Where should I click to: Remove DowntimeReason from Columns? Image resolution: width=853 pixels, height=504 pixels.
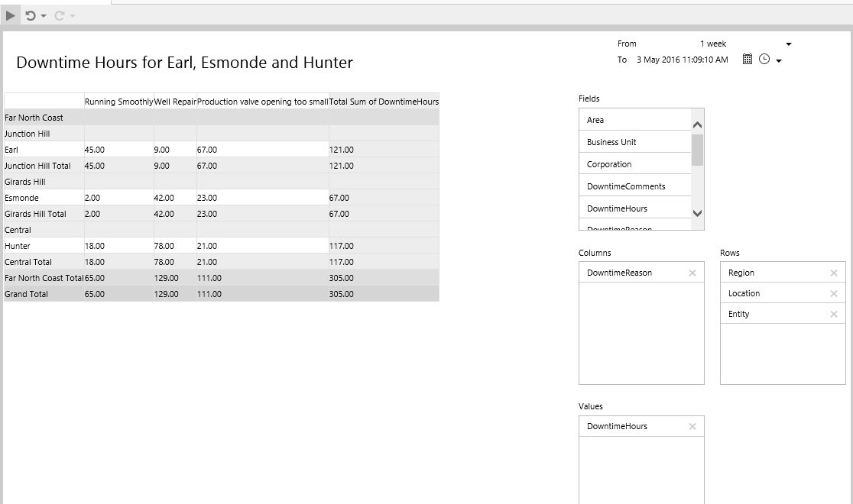692,273
